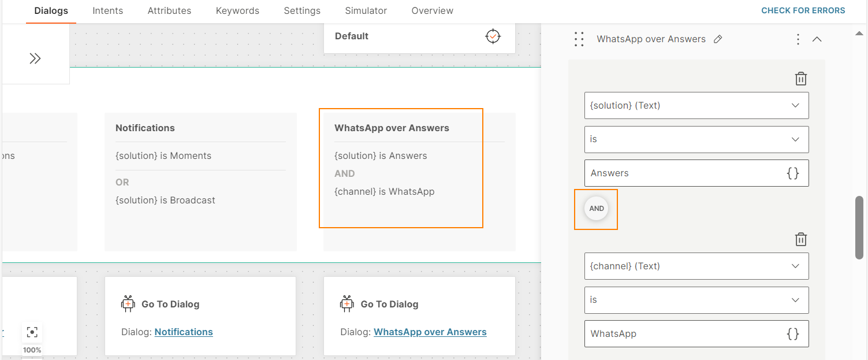Viewport: 868px width, 360px height.
Task: Open the three-dot options menu
Action: (798, 39)
